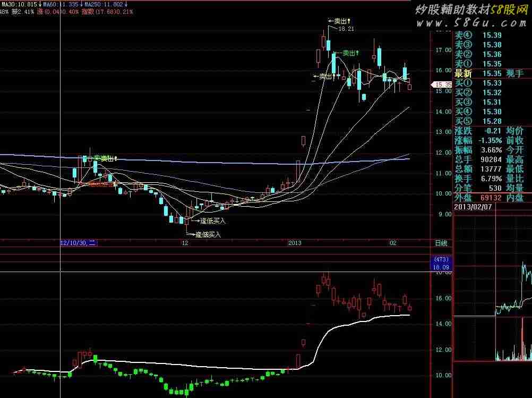Select the 买④ 15.30 bid row

(478, 112)
